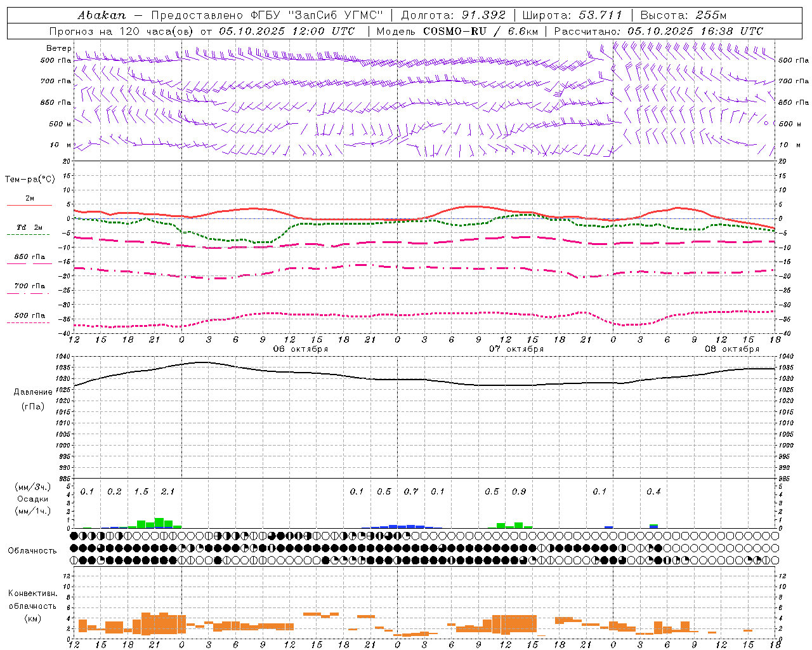Click the "Осадки" precipitation label
This screenshot has height=650, width=812.
33,499
